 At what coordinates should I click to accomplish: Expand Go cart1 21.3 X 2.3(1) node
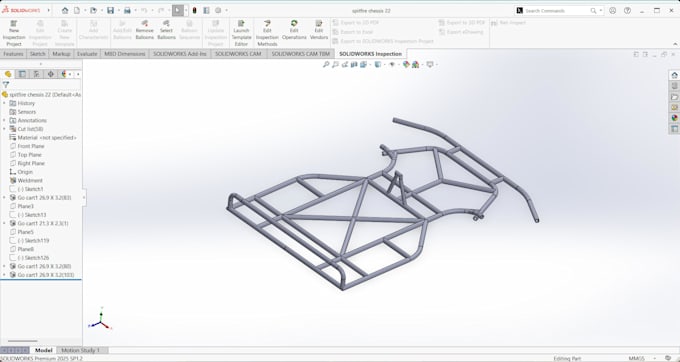[x=4, y=223]
